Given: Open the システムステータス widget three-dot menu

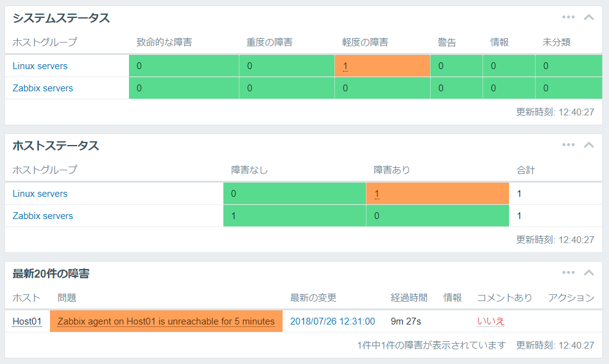Looking at the screenshot, I should tap(568, 17).
